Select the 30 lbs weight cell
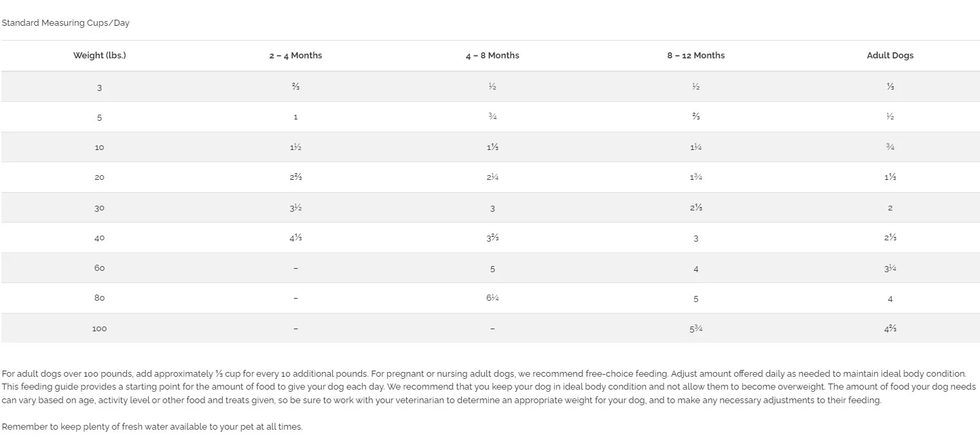 point(99,208)
